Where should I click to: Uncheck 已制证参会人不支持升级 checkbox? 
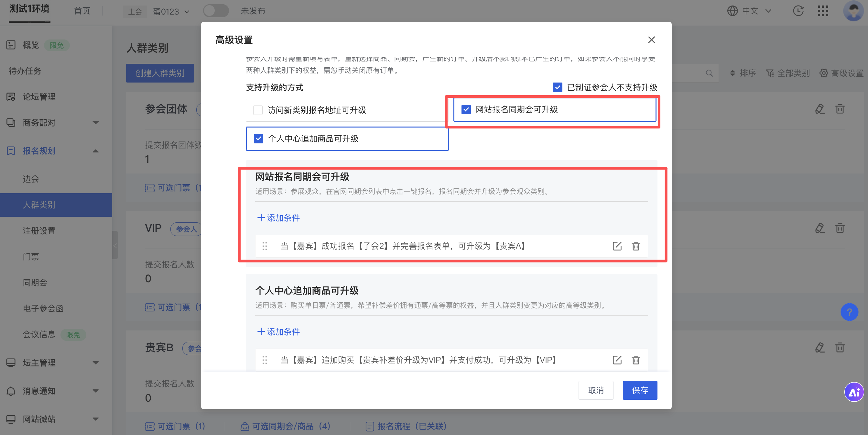(x=557, y=88)
